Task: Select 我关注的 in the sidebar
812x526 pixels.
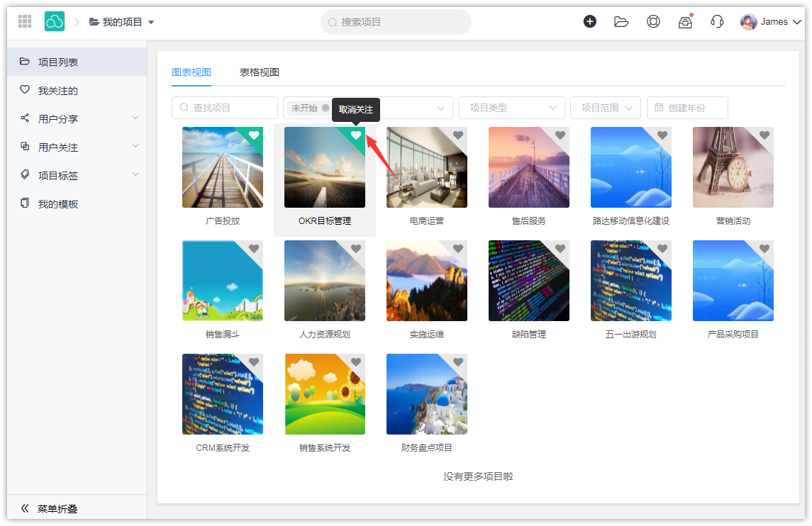Action: (77, 91)
